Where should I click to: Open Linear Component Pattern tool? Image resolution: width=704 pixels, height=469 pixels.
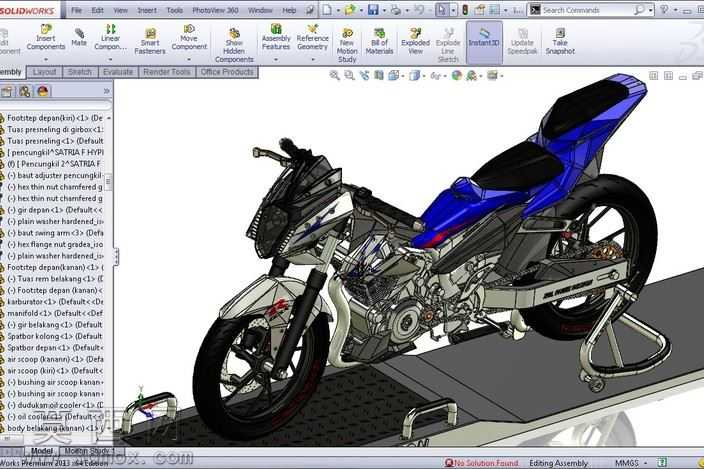click(x=110, y=38)
